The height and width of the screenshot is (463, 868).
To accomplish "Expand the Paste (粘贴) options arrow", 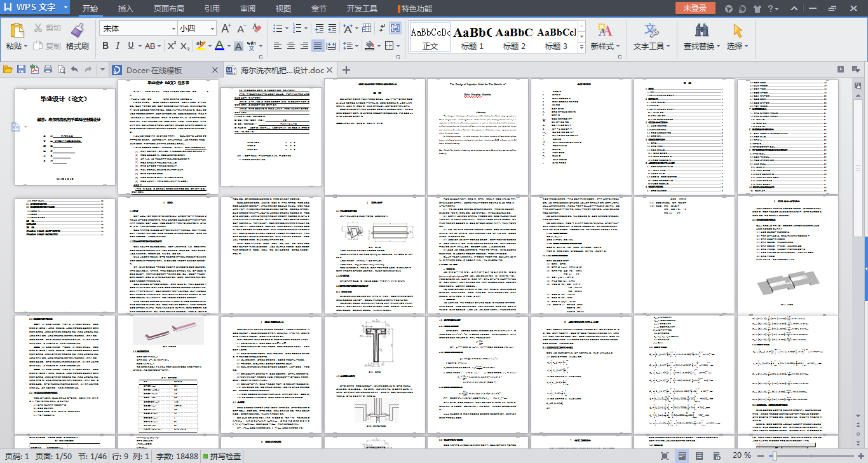I will tap(26, 46).
